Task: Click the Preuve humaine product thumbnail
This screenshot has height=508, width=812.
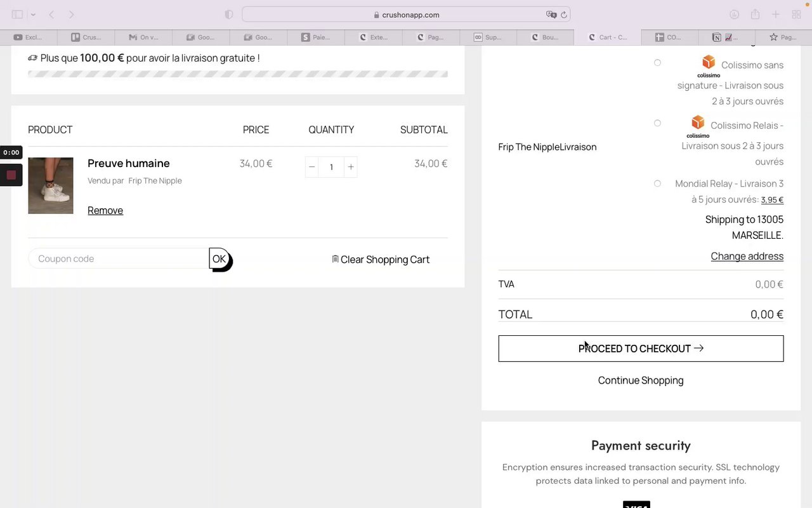Action: coord(51,185)
